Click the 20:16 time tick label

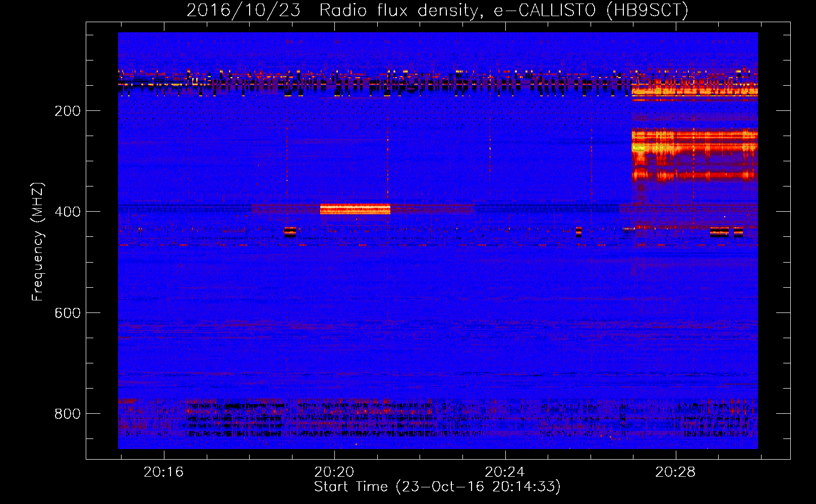coord(164,472)
